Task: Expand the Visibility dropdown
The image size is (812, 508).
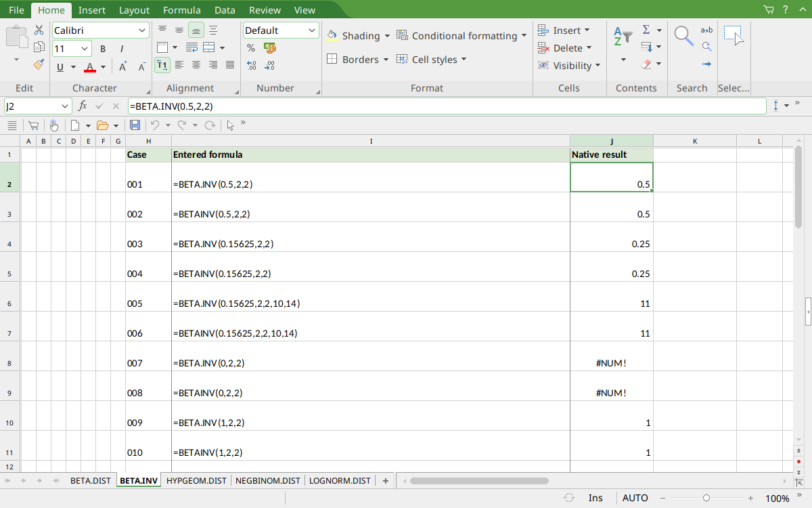Action: tap(597, 66)
